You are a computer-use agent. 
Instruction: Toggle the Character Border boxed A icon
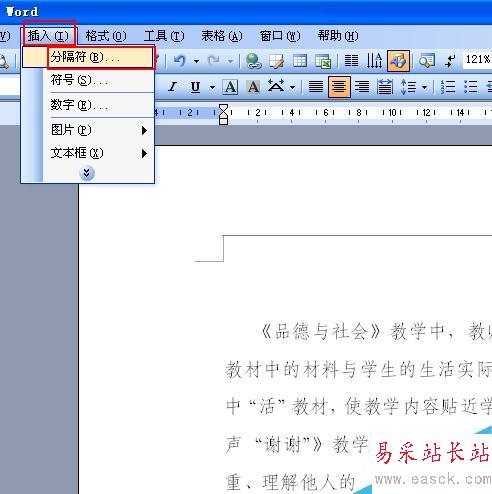[x=230, y=87]
